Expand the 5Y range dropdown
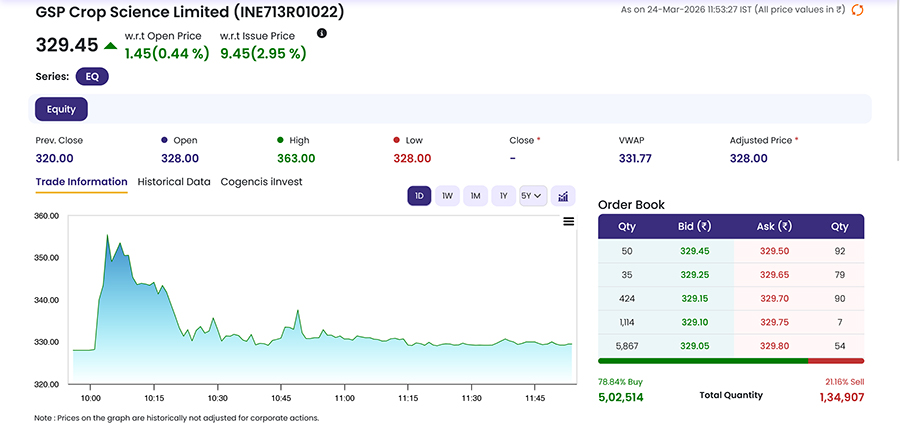This screenshot has height=429, width=900. pos(532,196)
